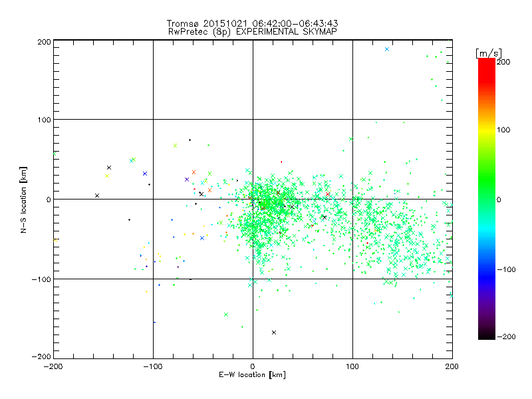
Task: Click the vertical velocity color bar
Action: (487, 199)
